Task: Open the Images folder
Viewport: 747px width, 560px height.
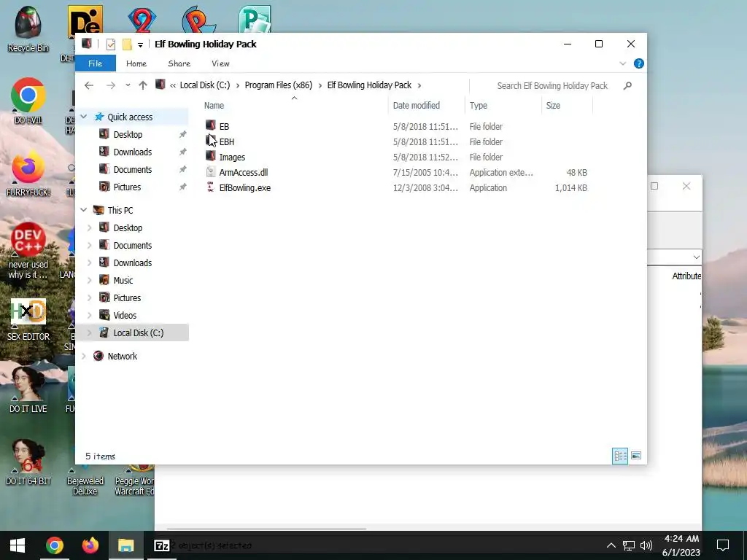Action: coord(231,157)
